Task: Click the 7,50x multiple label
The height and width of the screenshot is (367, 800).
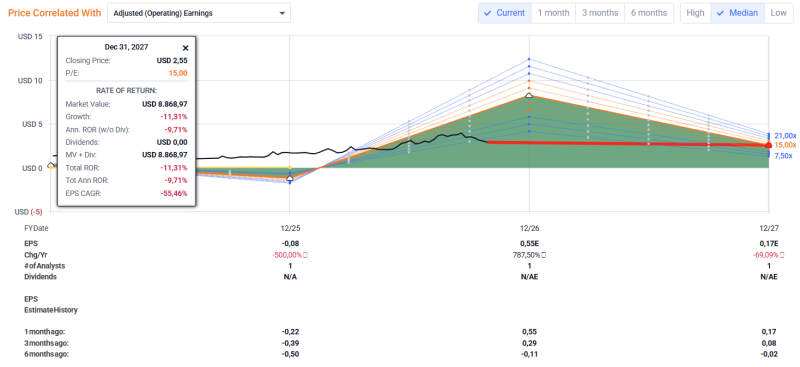Action: (x=783, y=156)
